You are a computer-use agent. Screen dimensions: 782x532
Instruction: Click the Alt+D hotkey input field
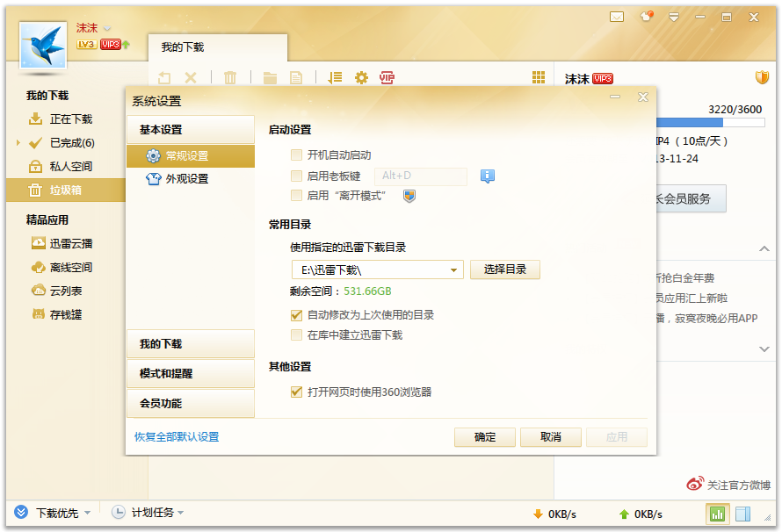420,176
